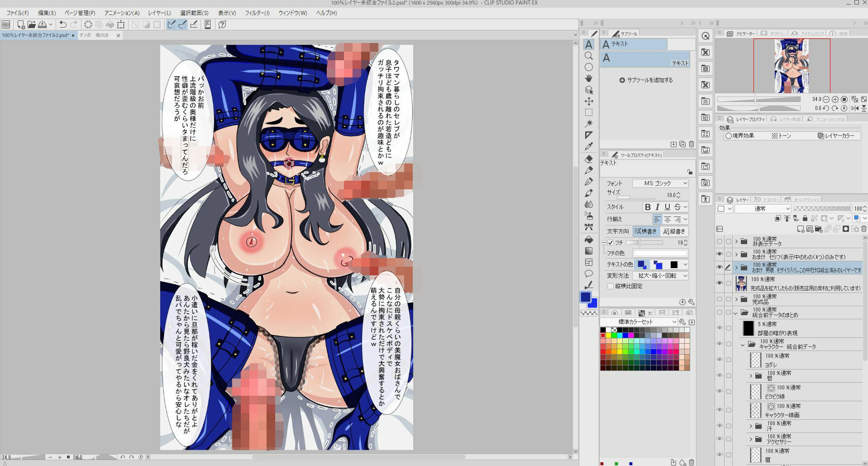
Task: Expand the 非表示データ layer folder
Action: [x=736, y=241]
